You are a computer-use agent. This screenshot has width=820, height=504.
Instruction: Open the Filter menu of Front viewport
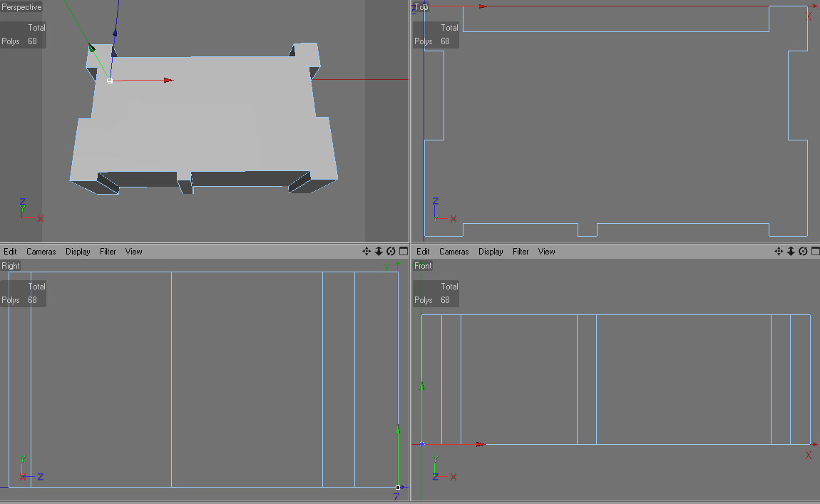coord(521,252)
